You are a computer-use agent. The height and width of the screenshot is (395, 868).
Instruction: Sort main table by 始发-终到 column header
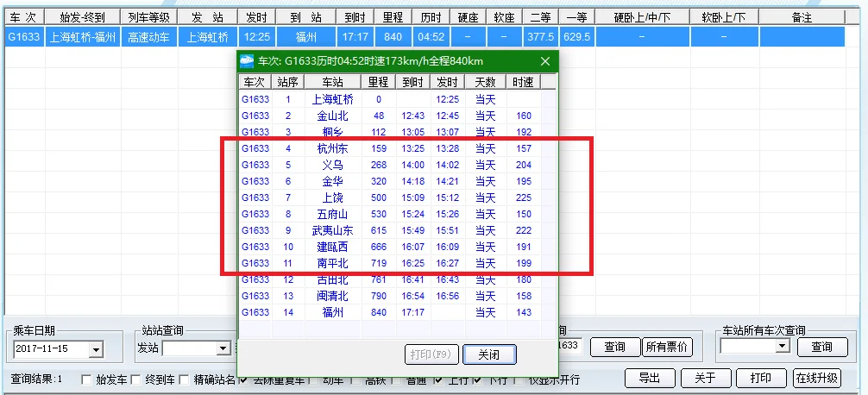click(x=83, y=17)
